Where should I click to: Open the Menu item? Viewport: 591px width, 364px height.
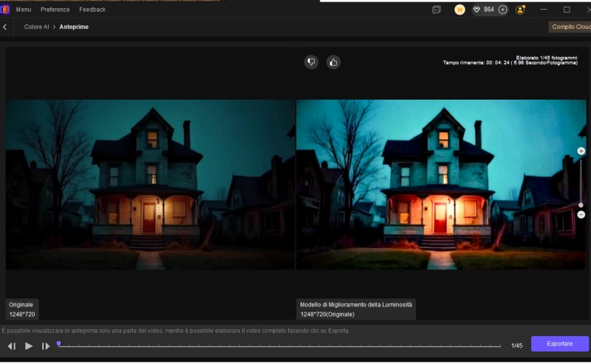(24, 10)
